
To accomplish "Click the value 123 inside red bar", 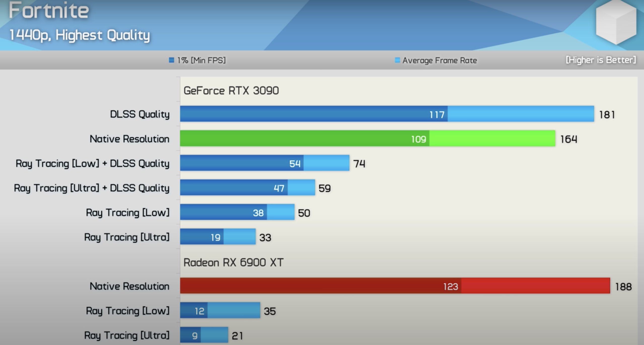I will [x=451, y=287].
